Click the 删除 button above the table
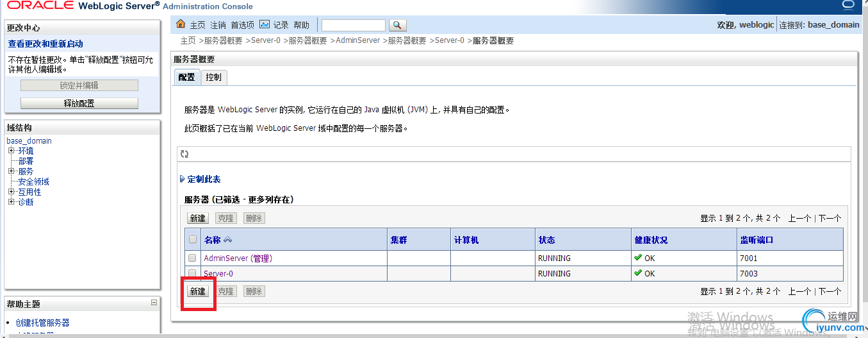 (254, 218)
